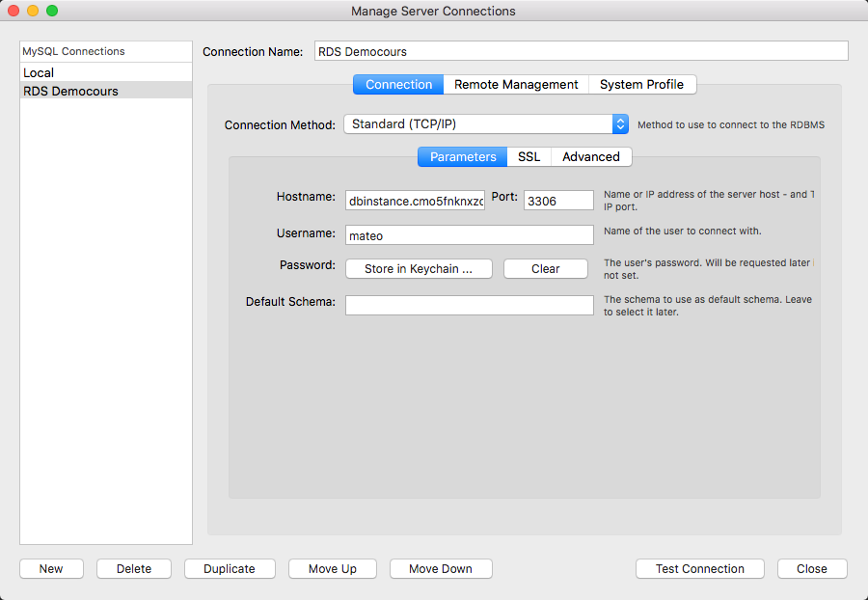Select the Parameters sub-tab

(463, 156)
